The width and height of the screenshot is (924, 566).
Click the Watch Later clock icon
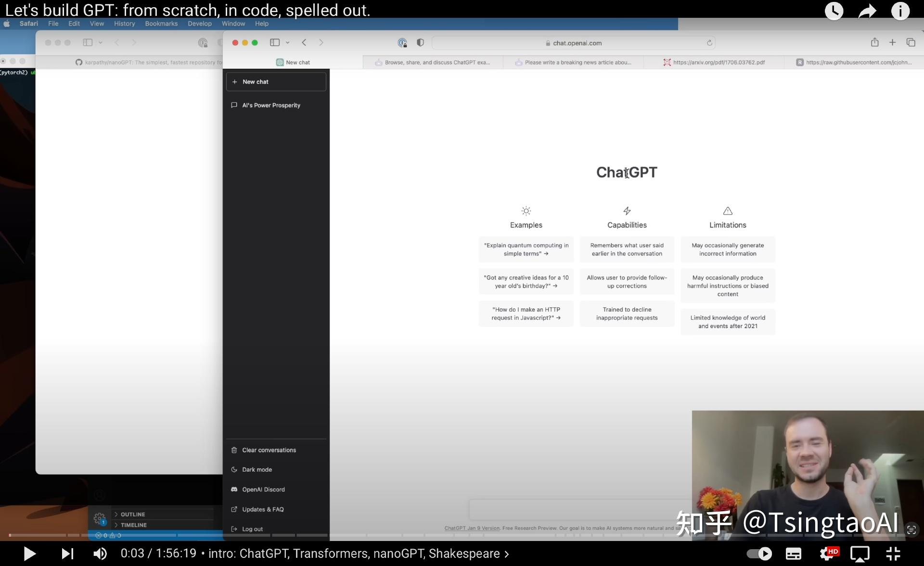(x=834, y=11)
